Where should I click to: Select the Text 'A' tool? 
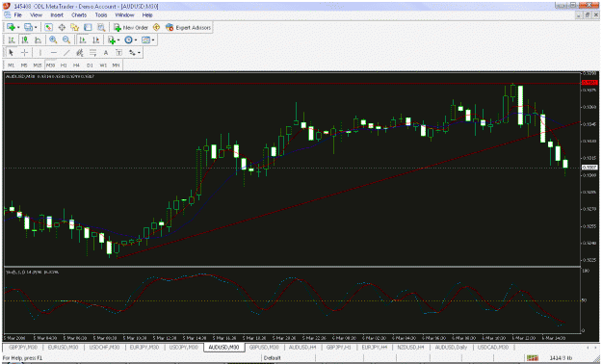point(106,53)
